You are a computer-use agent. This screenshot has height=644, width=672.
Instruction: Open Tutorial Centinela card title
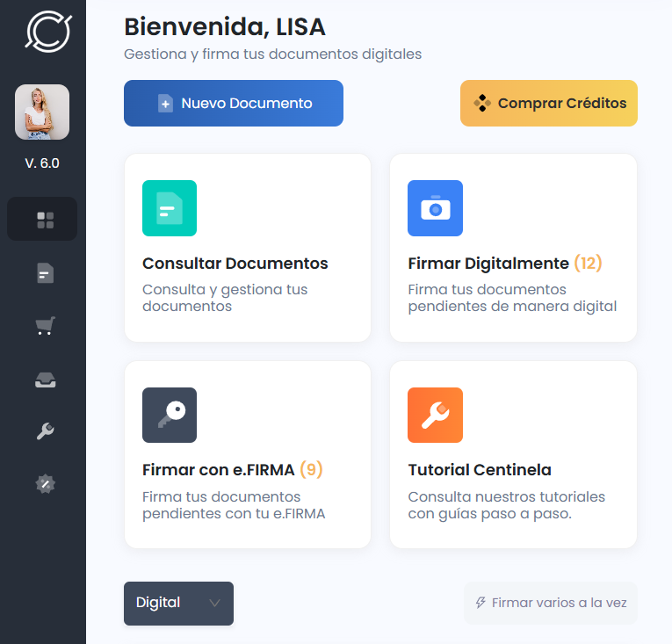tap(480, 470)
